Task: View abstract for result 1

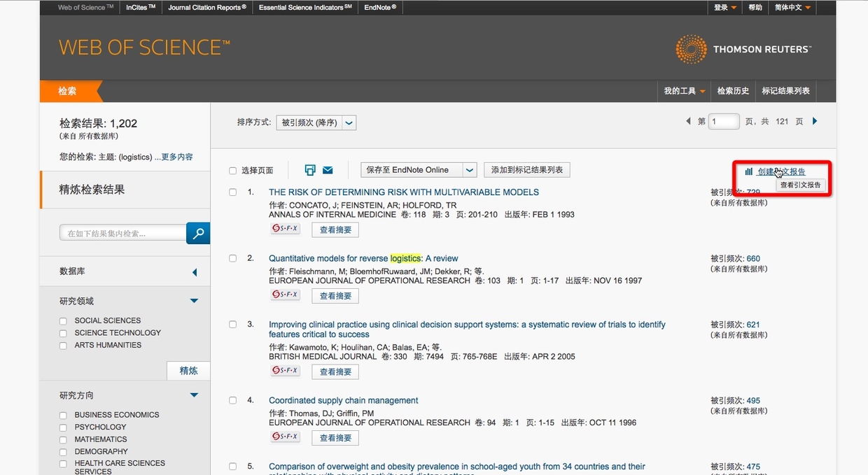Action: coord(335,229)
